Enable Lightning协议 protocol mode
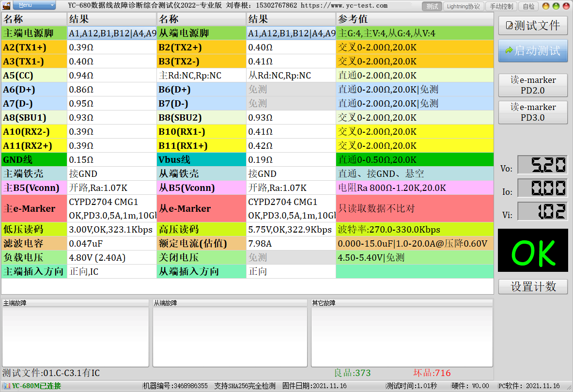Screen dimensions: 573x392 coord(464,6)
